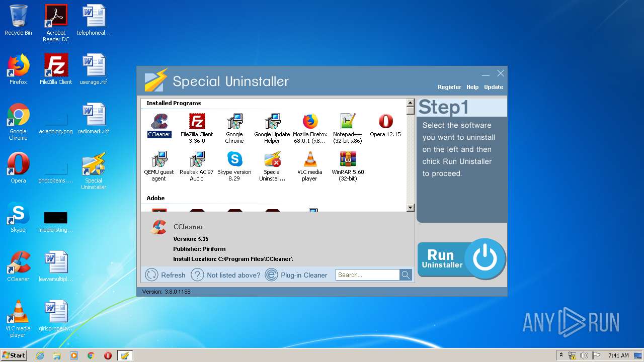Open the Plug-in Cleaner tool
This screenshot has width=644, height=362.
coord(296,275)
